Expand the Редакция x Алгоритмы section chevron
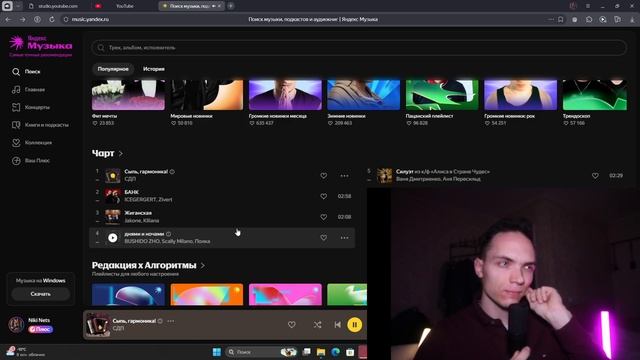This screenshot has height=360, width=640. click(203, 266)
